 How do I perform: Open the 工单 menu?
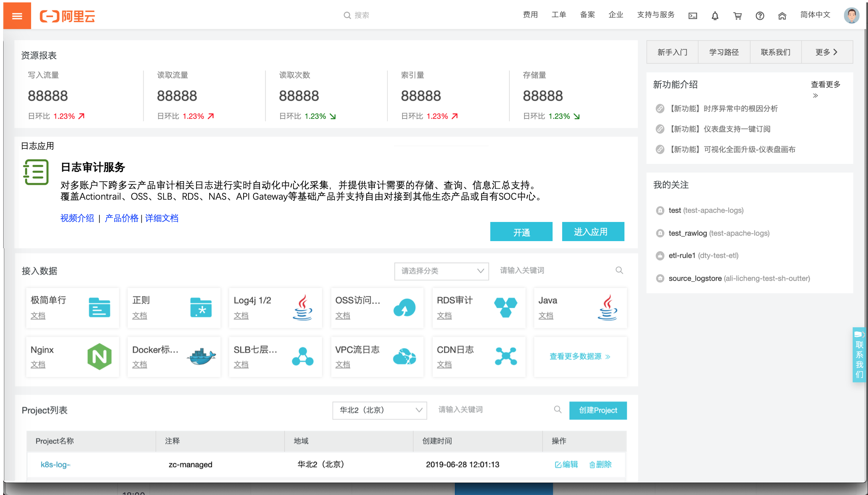(x=559, y=15)
